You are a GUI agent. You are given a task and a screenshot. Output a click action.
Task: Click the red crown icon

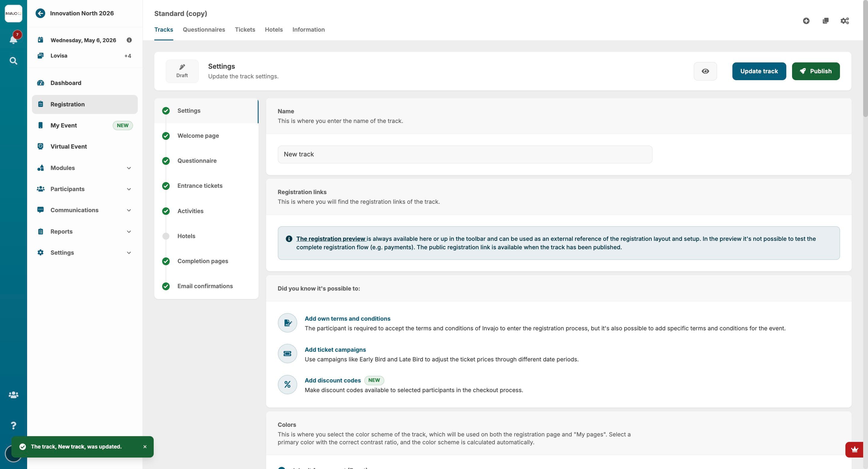point(854,449)
